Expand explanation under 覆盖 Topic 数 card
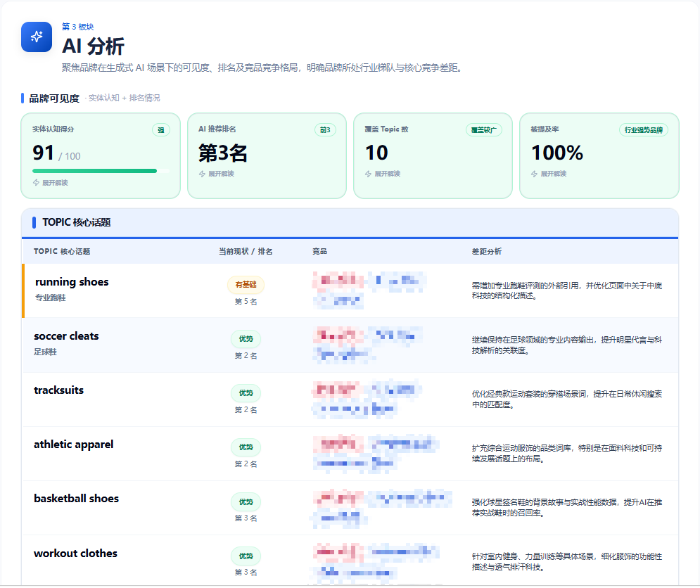The image size is (700, 588). 383,174
